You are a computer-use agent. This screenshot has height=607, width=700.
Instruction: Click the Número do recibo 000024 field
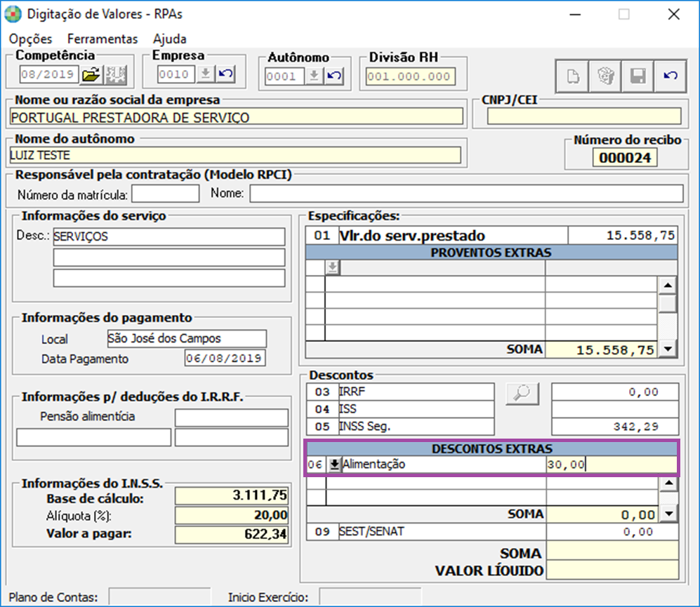coord(625,158)
